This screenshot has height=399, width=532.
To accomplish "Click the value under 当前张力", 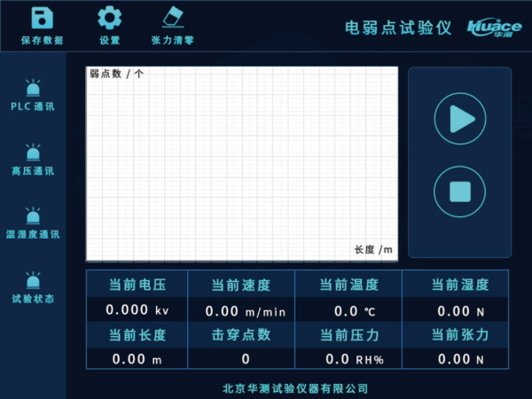I will (x=460, y=359).
